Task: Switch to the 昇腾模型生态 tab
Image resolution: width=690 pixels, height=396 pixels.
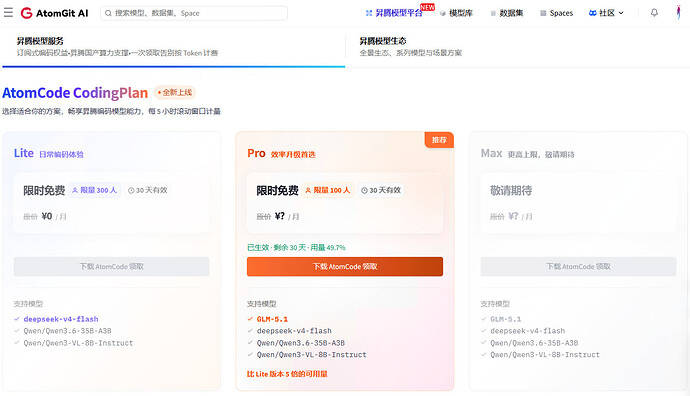Action: click(x=518, y=47)
